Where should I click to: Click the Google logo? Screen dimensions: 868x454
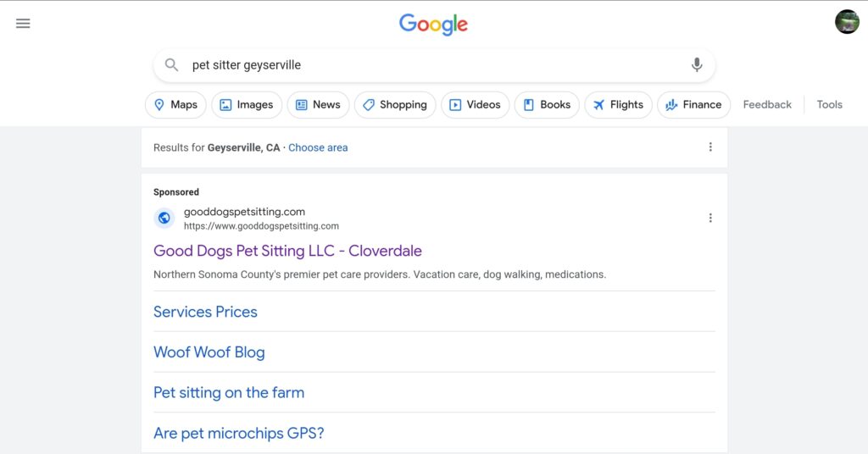[x=433, y=25]
